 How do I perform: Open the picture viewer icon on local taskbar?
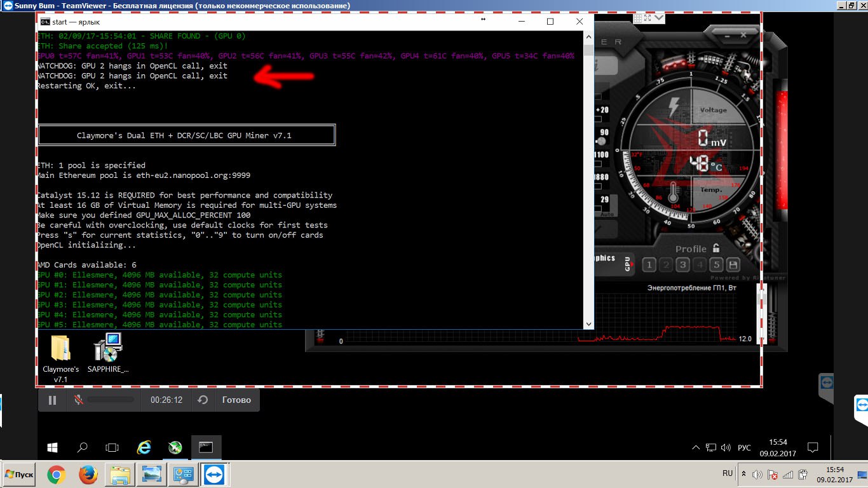(153, 475)
